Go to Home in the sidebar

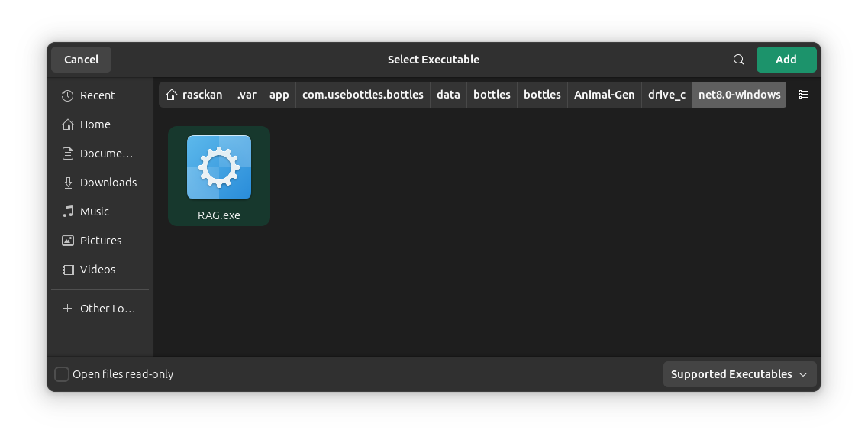pos(95,124)
